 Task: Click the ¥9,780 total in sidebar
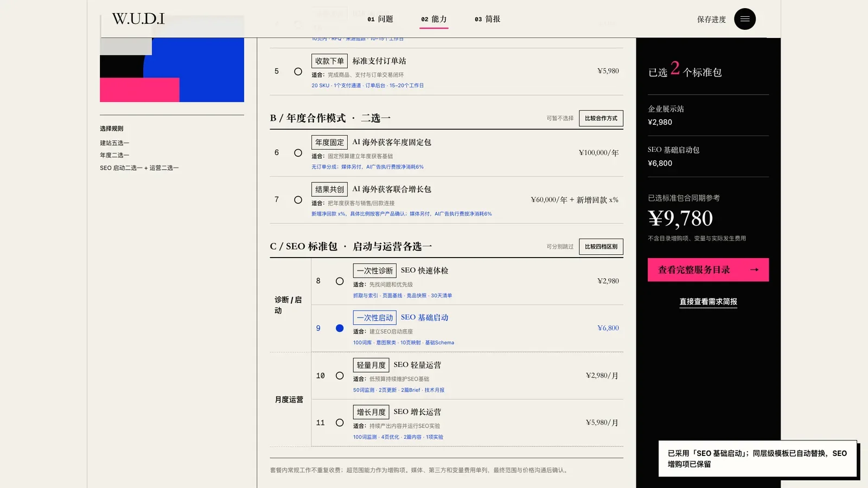coord(680,219)
